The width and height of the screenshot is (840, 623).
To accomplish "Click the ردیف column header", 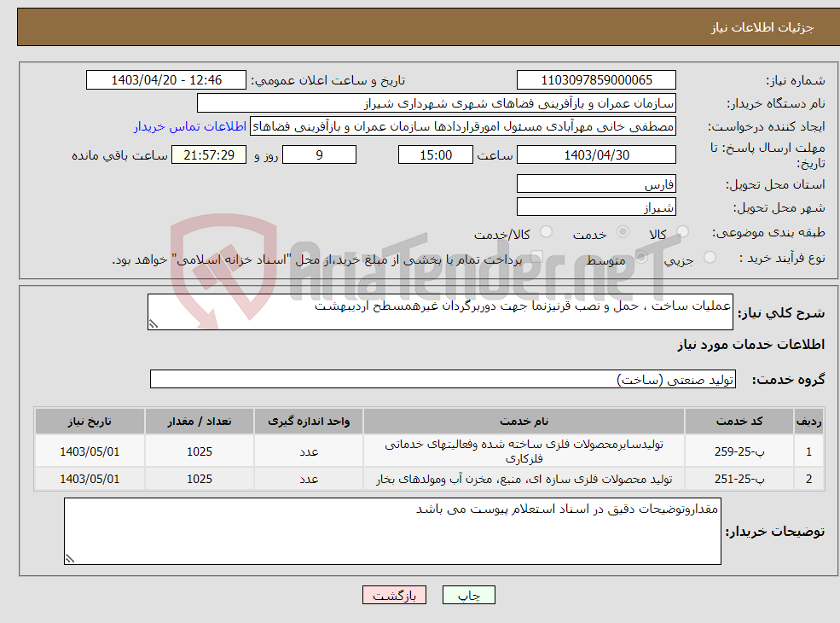I will [x=808, y=422].
